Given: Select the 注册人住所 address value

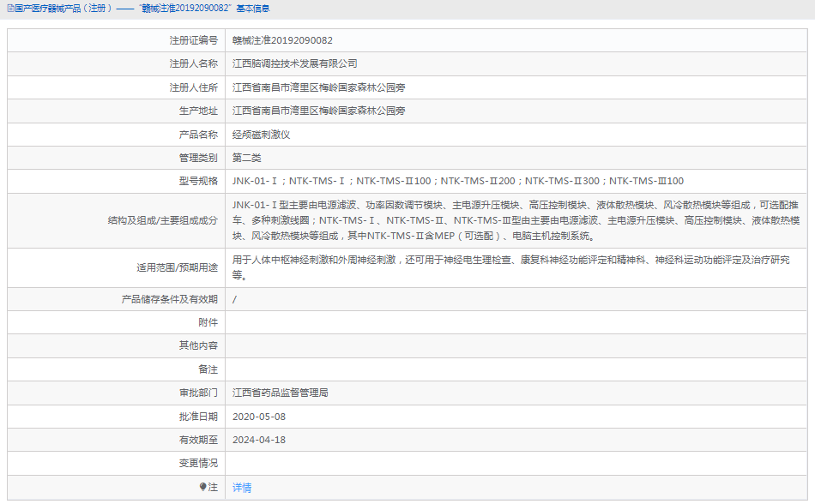Looking at the screenshot, I should tap(318, 87).
